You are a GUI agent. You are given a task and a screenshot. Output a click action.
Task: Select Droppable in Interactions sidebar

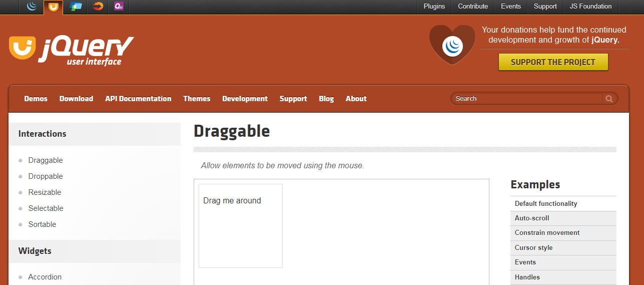pyautogui.click(x=46, y=176)
